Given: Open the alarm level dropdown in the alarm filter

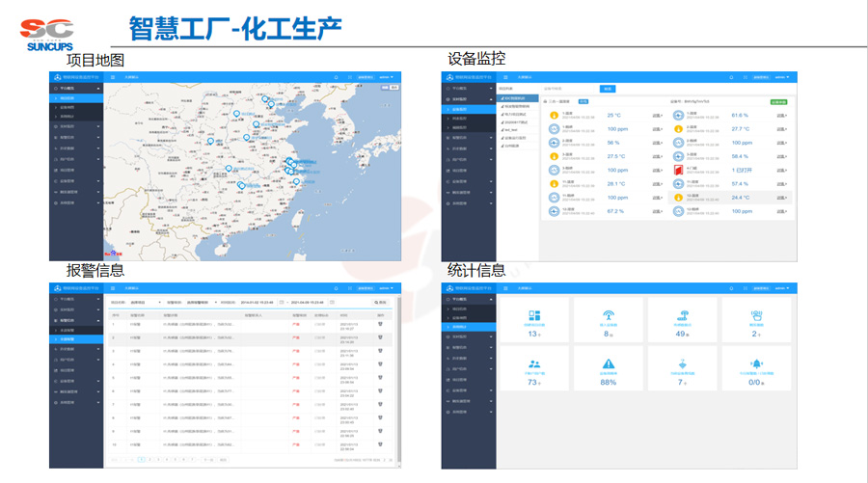Looking at the screenshot, I should pyautogui.click(x=198, y=302).
